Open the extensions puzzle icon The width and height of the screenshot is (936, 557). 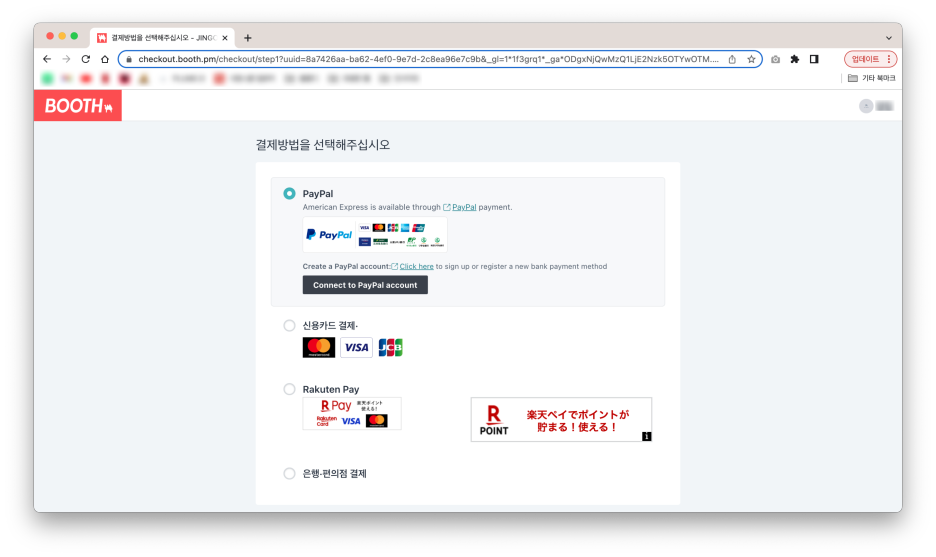795,59
